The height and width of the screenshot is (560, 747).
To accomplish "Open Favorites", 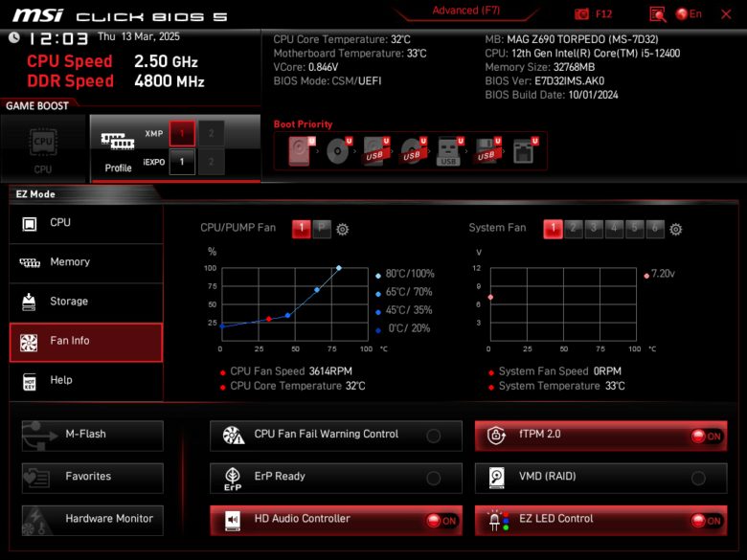I will pos(93,478).
